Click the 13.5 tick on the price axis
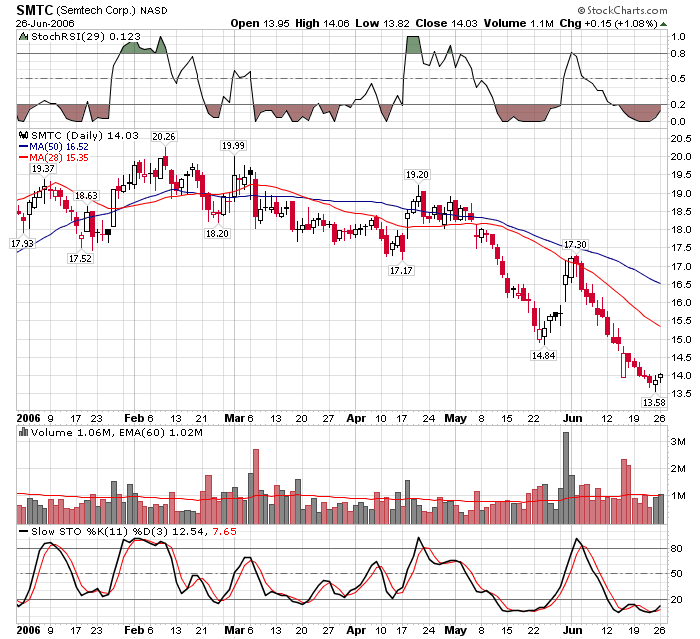 (x=681, y=394)
